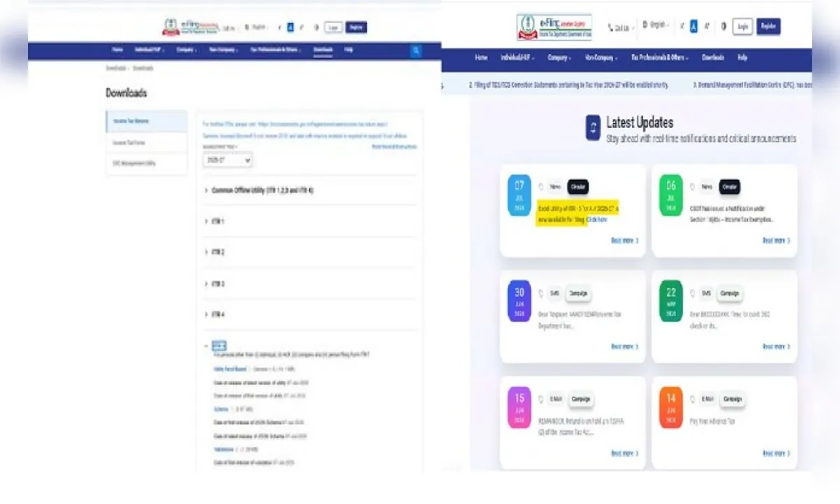Open Call Us dropdown on Downloads page

[x=230, y=27]
